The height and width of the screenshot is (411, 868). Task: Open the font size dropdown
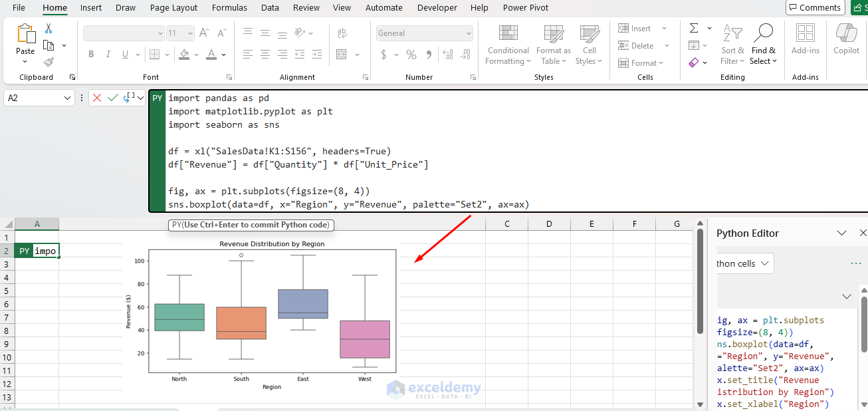pos(190,33)
